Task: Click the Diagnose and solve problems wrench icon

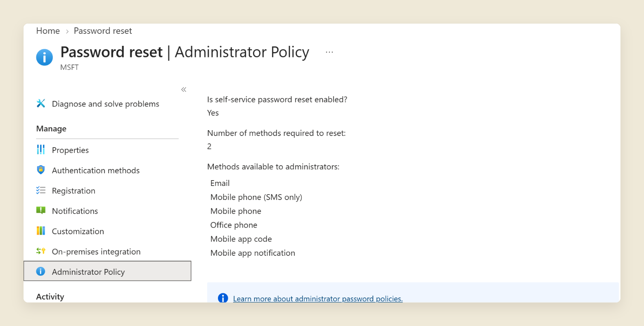Action: [x=41, y=103]
